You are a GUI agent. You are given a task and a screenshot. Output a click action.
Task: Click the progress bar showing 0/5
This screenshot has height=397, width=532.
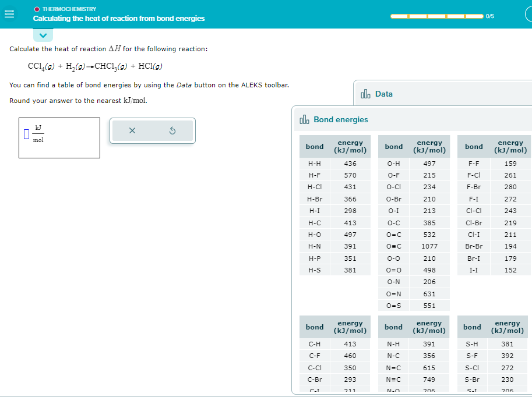pos(436,16)
